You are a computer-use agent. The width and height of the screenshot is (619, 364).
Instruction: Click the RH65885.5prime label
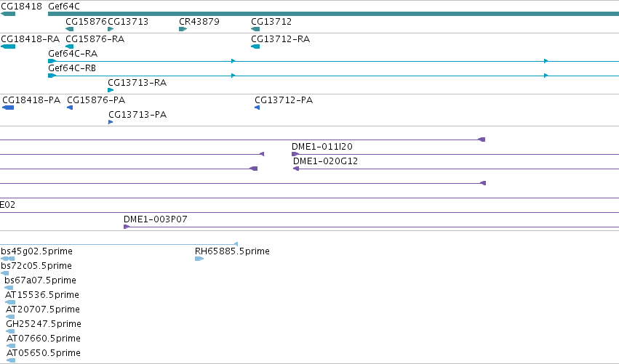click(232, 251)
